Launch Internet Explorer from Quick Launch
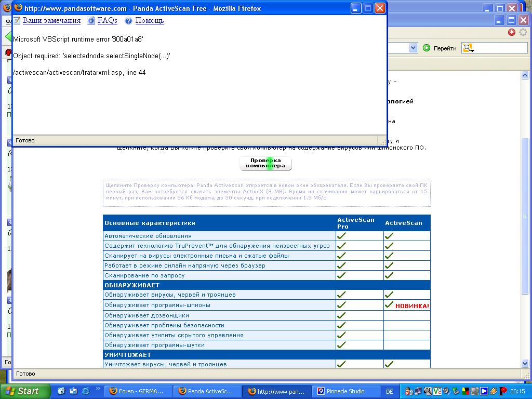Image resolution: width=532 pixels, height=399 pixels. click(85, 391)
